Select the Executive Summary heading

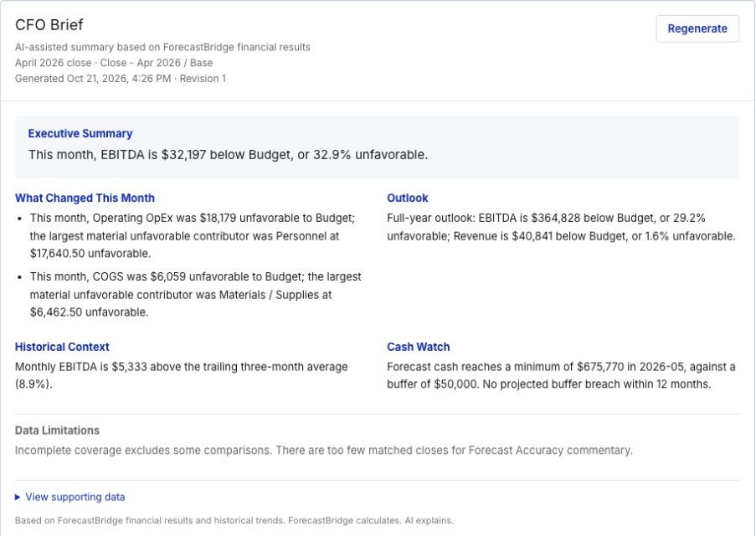pyautogui.click(x=80, y=134)
